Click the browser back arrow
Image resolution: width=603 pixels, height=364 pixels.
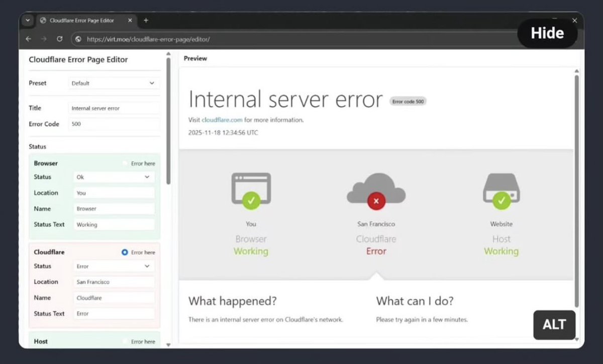click(28, 39)
